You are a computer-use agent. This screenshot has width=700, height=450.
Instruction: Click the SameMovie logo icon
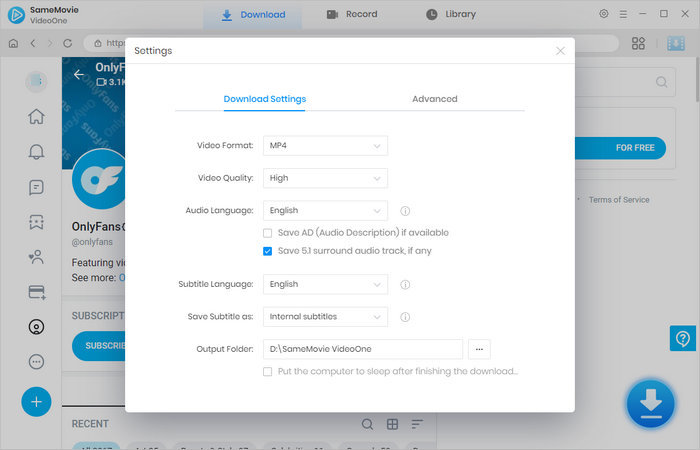[17, 15]
